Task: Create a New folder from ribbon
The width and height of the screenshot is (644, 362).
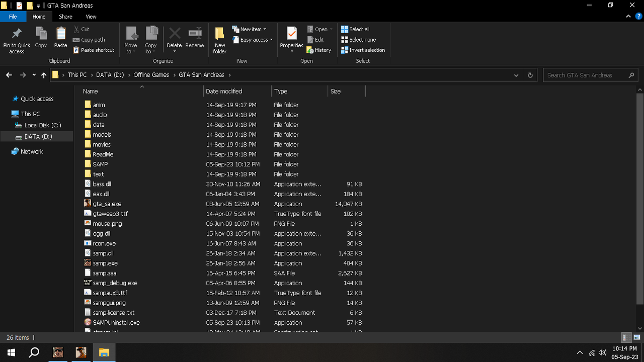Action: tap(220, 40)
